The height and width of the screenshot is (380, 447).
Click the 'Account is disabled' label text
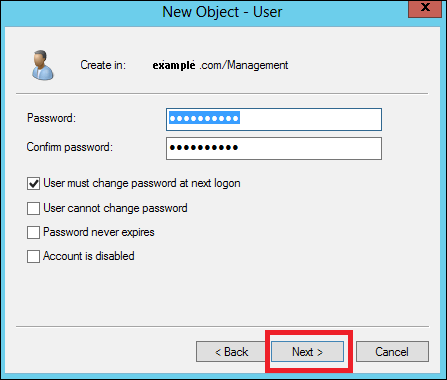click(x=89, y=256)
